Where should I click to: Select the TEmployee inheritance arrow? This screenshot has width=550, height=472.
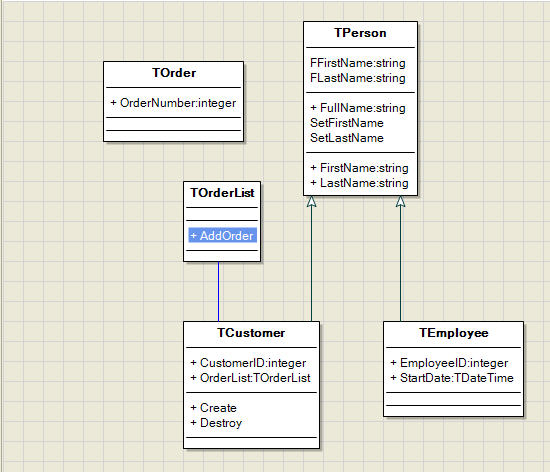click(401, 258)
